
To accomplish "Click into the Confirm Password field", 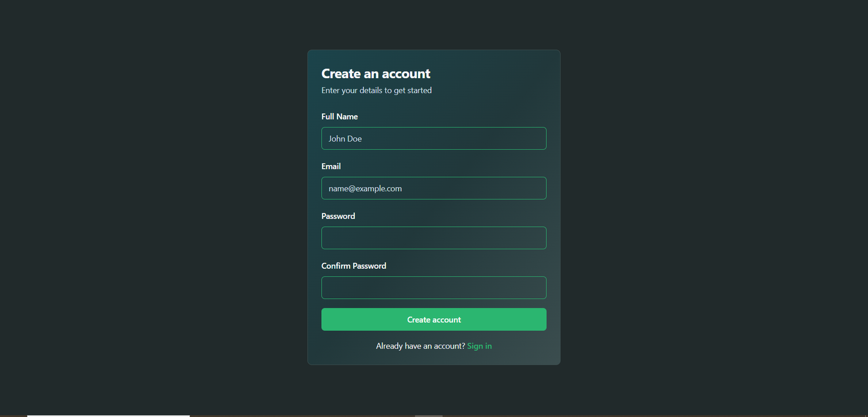I will coord(433,288).
